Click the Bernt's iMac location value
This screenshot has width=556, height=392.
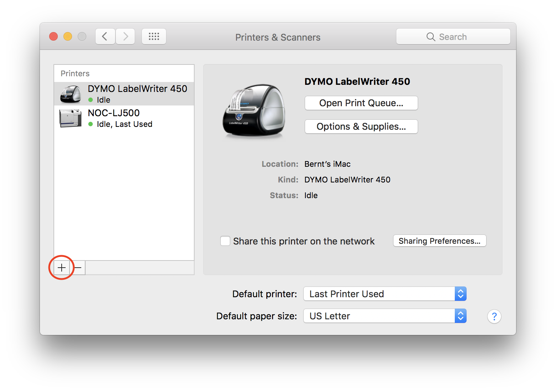[x=328, y=164]
